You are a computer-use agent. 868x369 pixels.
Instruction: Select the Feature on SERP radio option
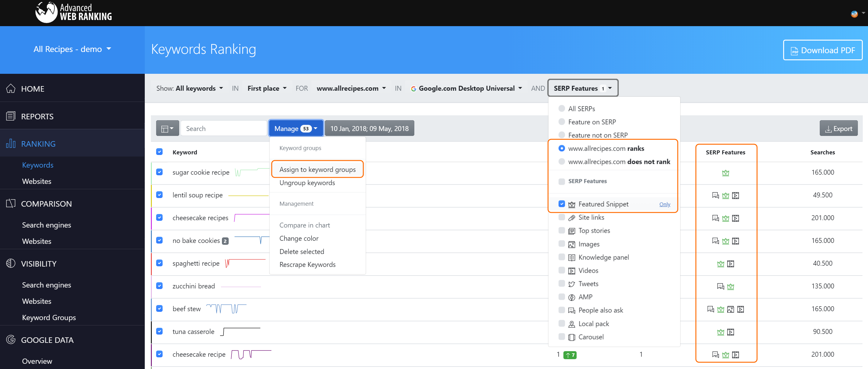tap(561, 121)
